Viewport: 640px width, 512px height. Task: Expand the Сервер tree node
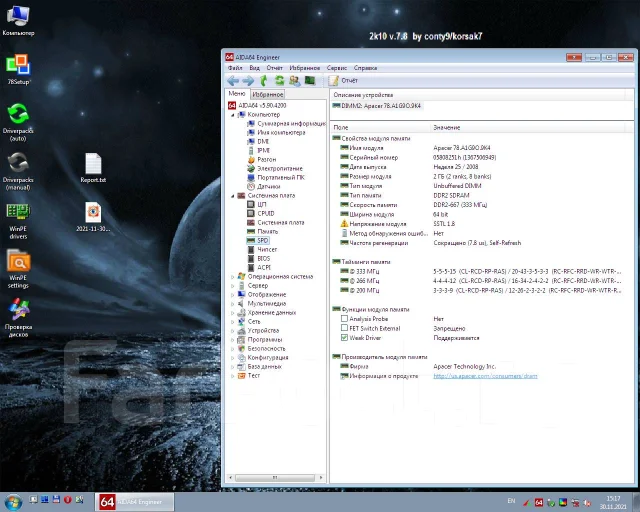point(233,286)
